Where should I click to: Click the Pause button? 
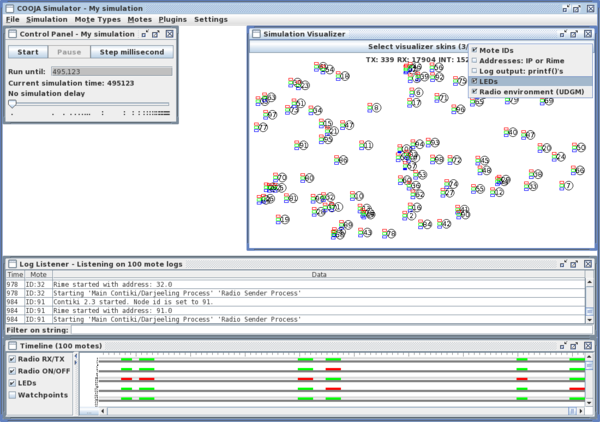(x=69, y=52)
